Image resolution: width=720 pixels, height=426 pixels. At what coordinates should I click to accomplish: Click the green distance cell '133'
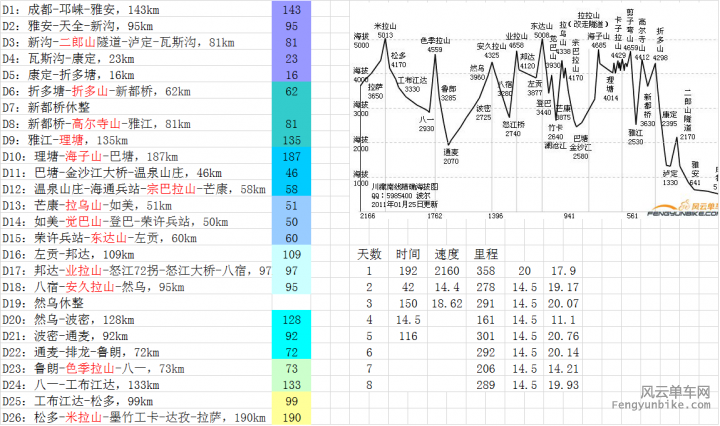[x=292, y=384]
